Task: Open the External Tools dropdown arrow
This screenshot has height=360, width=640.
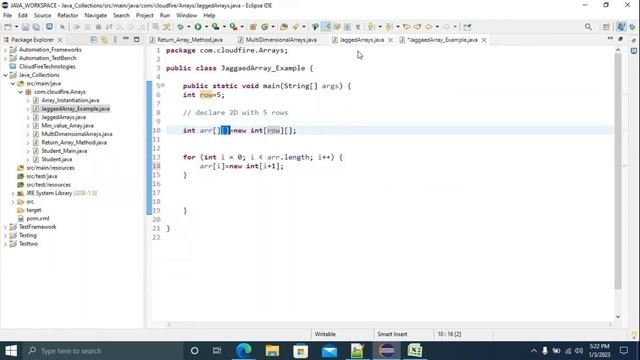Action: pos(242,27)
